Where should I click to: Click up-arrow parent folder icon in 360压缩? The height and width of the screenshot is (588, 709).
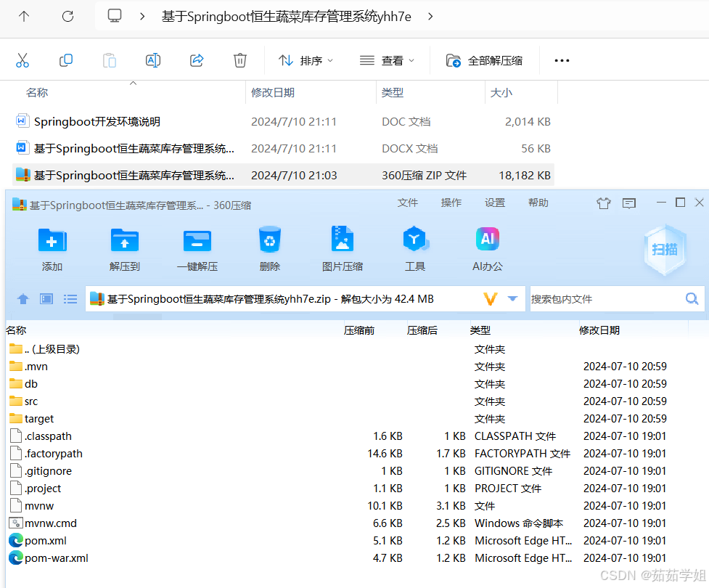coord(23,299)
